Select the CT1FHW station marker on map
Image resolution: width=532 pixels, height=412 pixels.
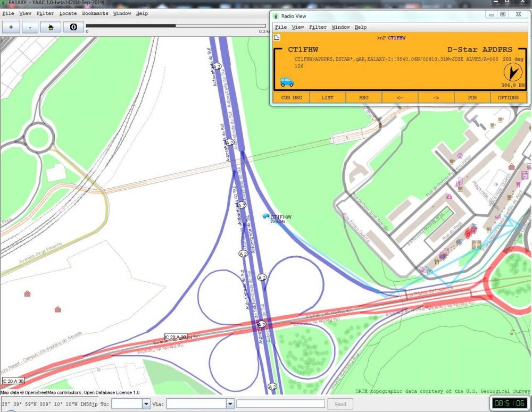(266, 216)
